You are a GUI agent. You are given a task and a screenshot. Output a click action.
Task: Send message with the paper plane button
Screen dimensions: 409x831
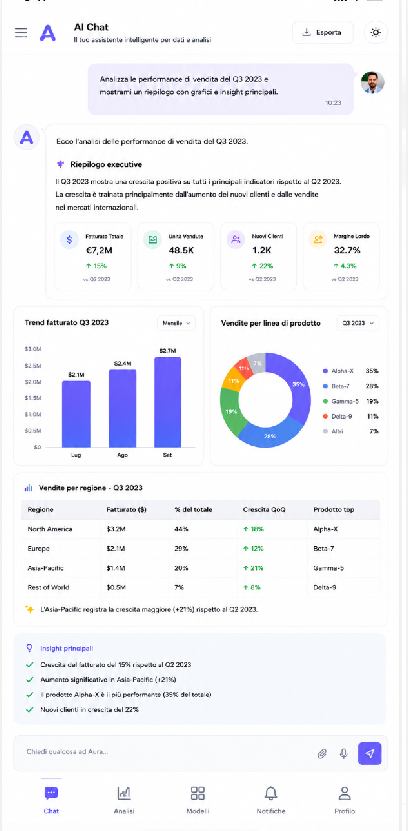[x=369, y=753]
